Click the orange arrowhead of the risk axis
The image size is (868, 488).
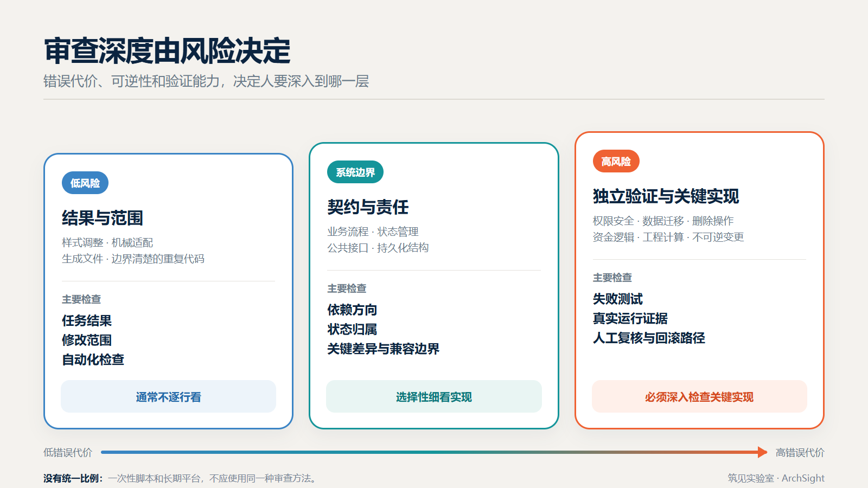click(763, 452)
